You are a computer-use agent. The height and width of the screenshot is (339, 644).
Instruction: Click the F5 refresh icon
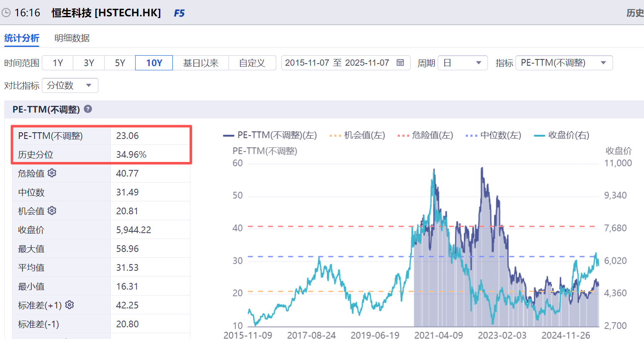point(179,13)
